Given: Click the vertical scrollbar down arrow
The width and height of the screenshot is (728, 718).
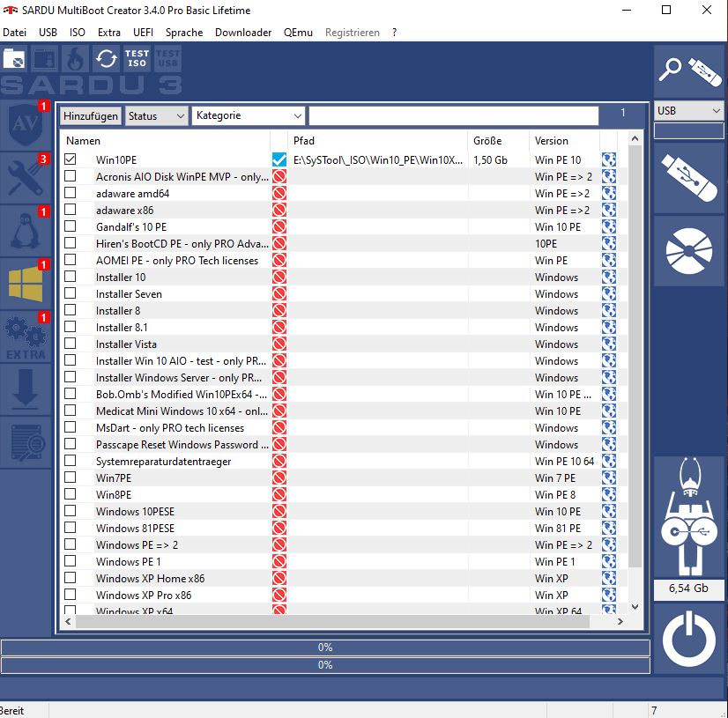Looking at the screenshot, I should coord(635,606).
